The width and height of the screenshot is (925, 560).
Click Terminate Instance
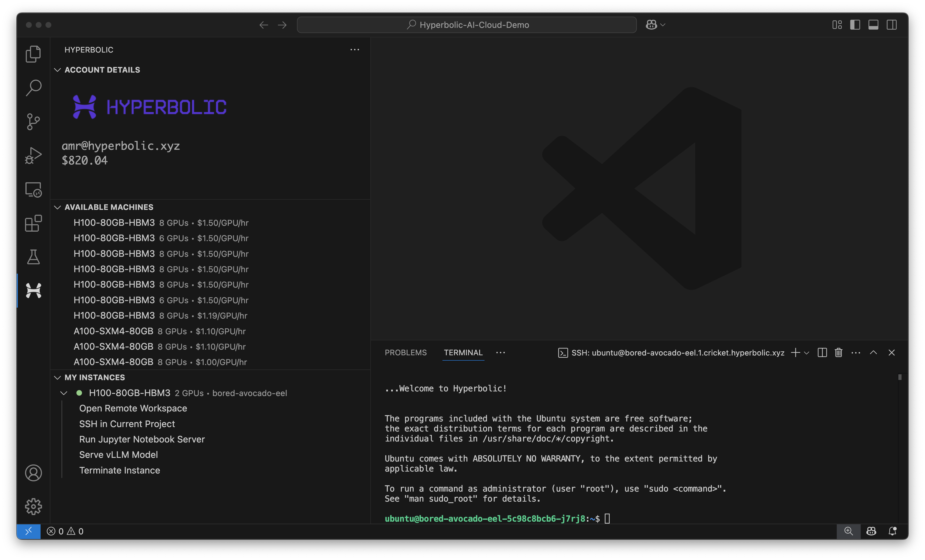(119, 470)
